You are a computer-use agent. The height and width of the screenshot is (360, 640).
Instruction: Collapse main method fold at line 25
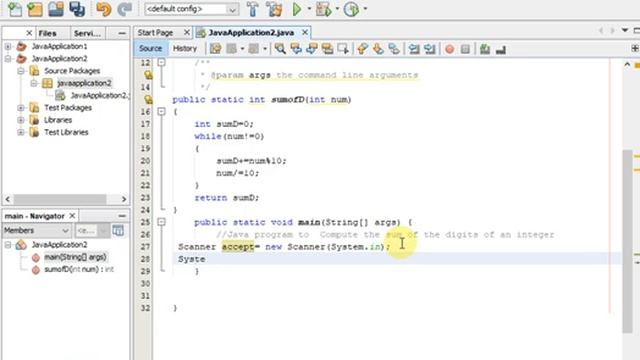coord(162,222)
